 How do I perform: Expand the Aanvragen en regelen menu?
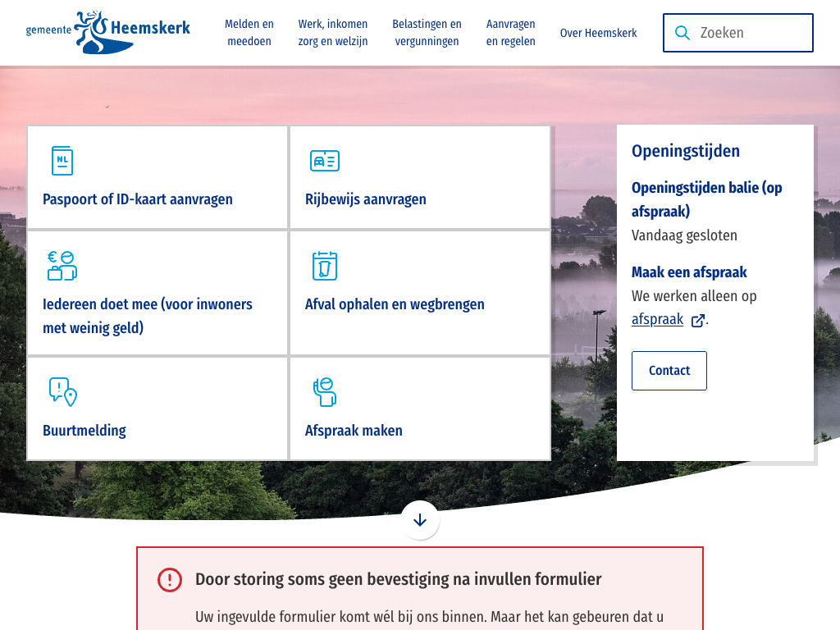pyautogui.click(x=510, y=33)
